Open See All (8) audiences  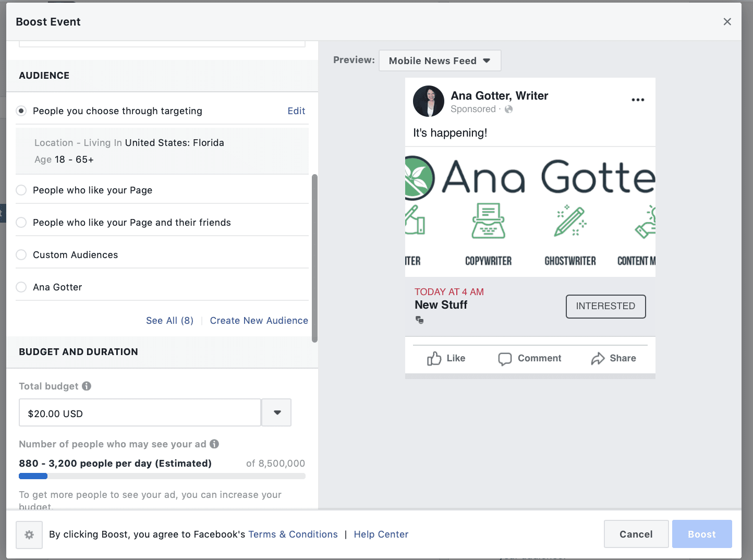click(x=169, y=321)
